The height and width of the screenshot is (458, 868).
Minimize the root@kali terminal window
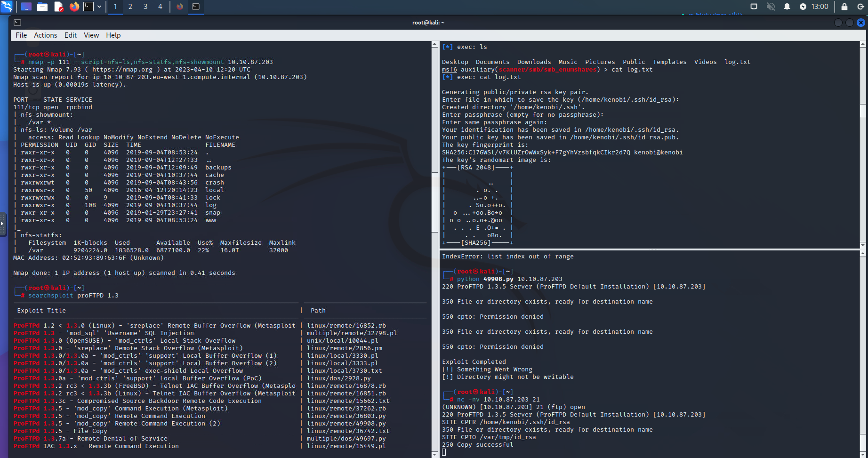click(838, 23)
